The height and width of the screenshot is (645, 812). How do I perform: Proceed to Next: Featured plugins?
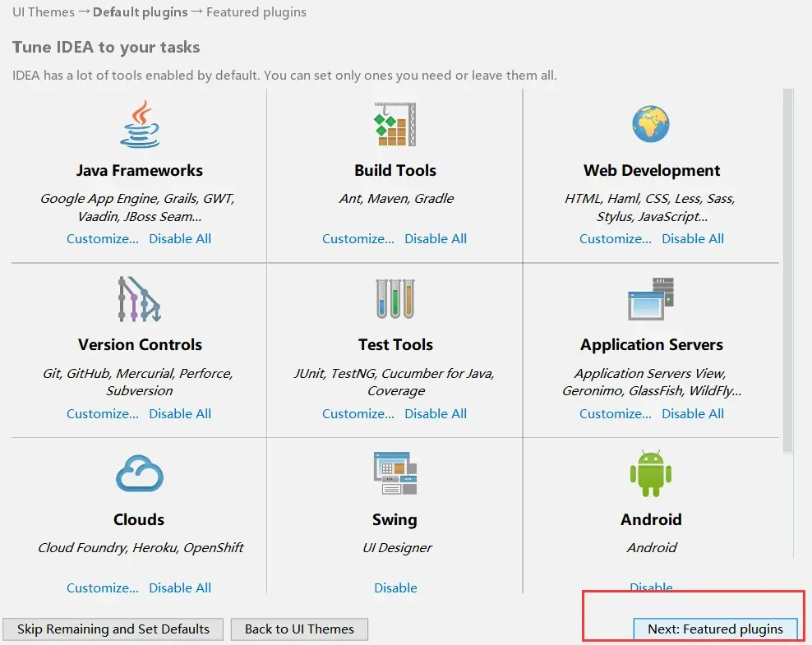[x=715, y=629]
